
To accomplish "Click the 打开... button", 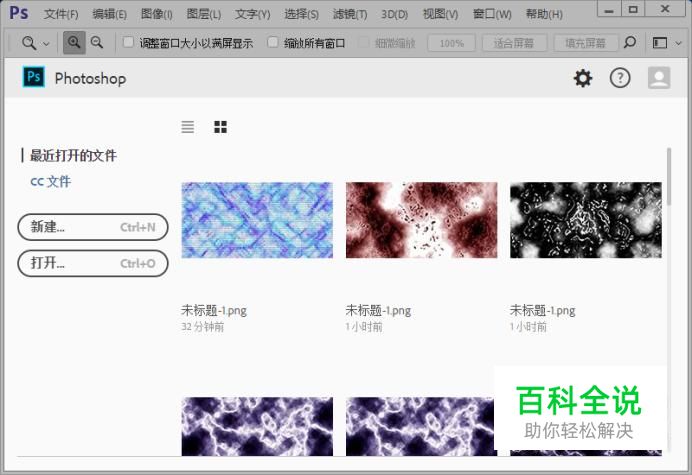I will pyautogui.click(x=93, y=263).
